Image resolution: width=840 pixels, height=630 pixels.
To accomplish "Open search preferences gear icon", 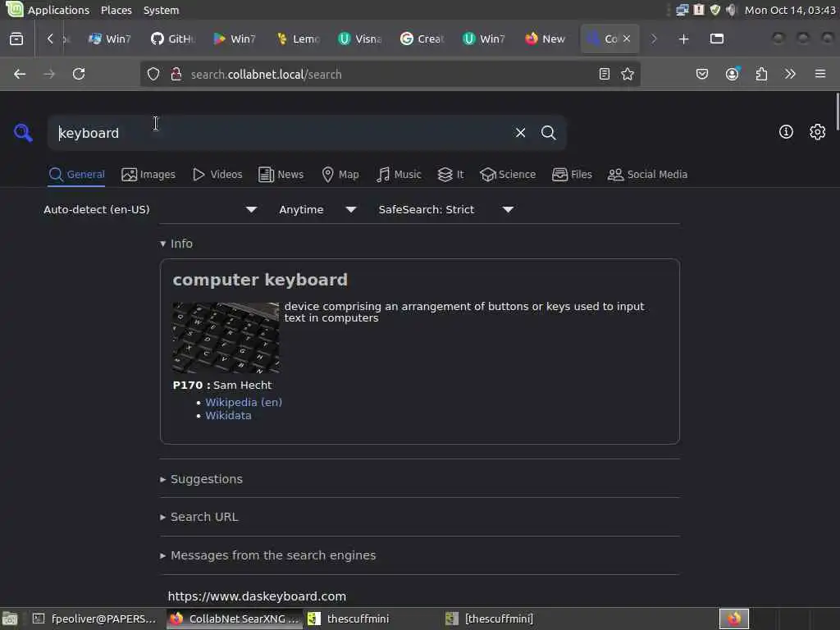I will coord(817,132).
